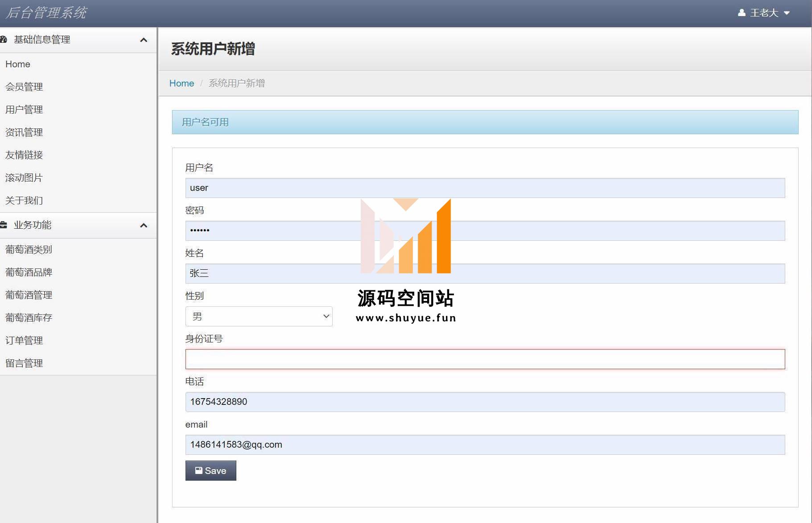This screenshot has height=523, width=812.
Task: Collapse the 业务功能 section chevron
Action: tap(144, 226)
